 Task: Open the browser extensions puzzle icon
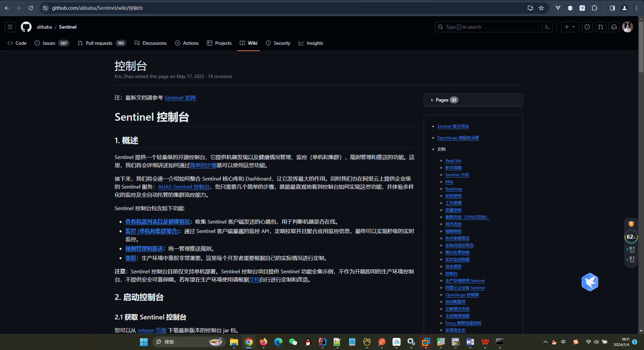click(595, 8)
